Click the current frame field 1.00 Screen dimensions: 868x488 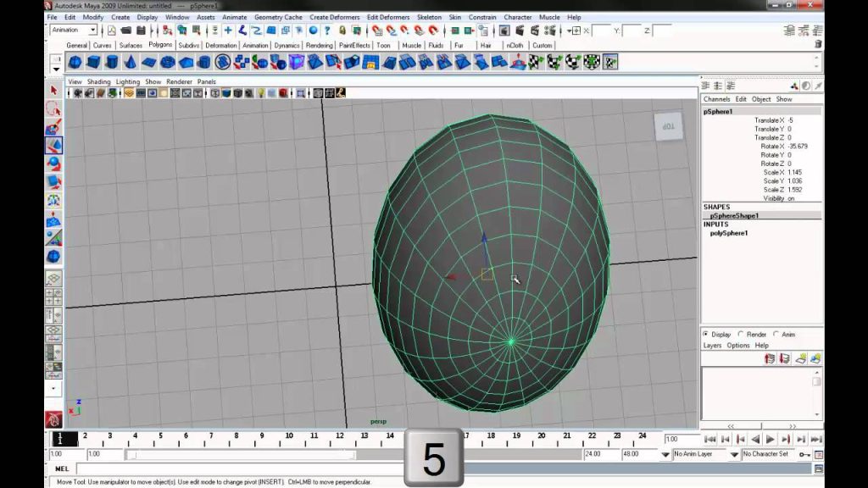click(x=682, y=440)
